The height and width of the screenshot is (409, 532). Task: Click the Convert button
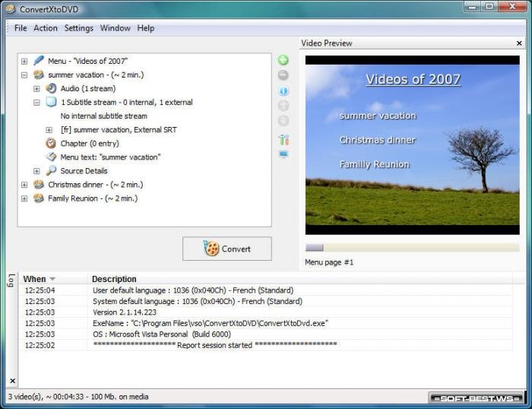pyautogui.click(x=227, y=249)
